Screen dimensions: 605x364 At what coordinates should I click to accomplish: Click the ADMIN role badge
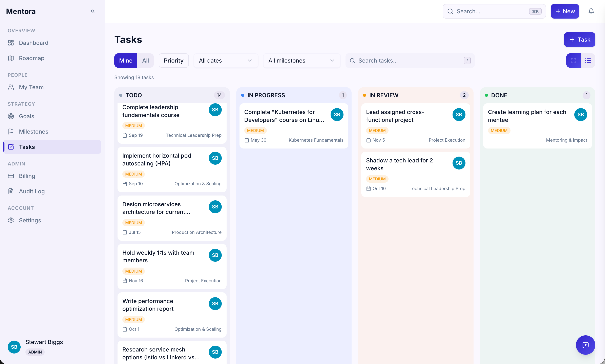[x=35, y=352]
